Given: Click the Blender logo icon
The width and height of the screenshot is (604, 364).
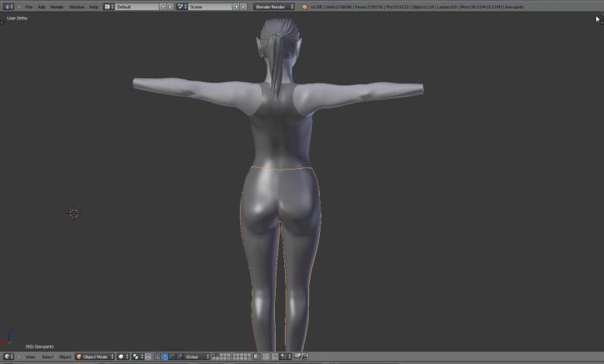Looking at the screenshot, I should (304, 7).
